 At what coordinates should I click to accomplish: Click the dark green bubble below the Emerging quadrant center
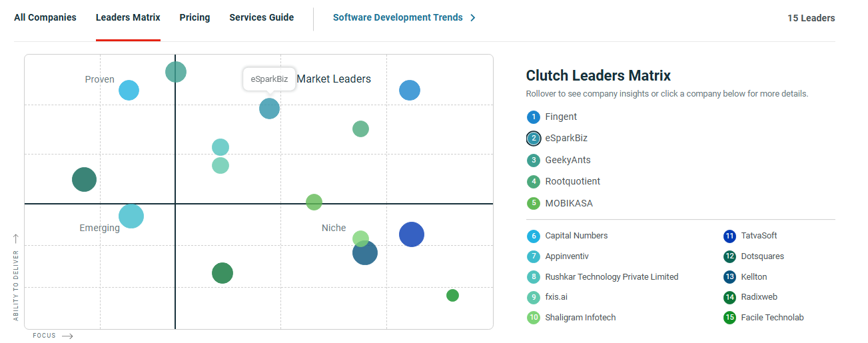[x=222, y=273]
